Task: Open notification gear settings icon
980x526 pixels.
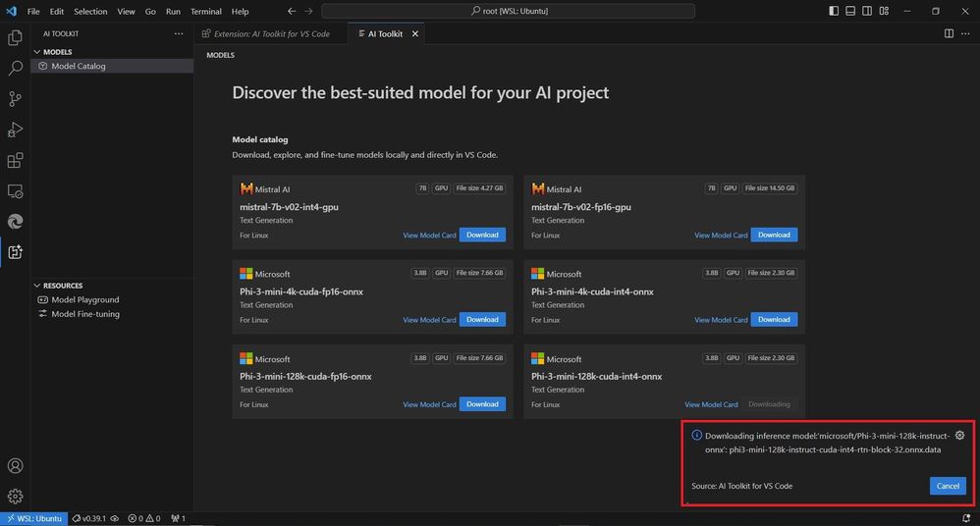Action: [960, 436]
